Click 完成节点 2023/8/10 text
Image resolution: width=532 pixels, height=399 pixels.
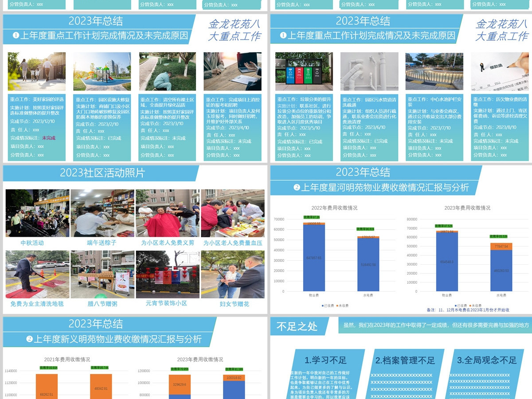click(494, 127)
